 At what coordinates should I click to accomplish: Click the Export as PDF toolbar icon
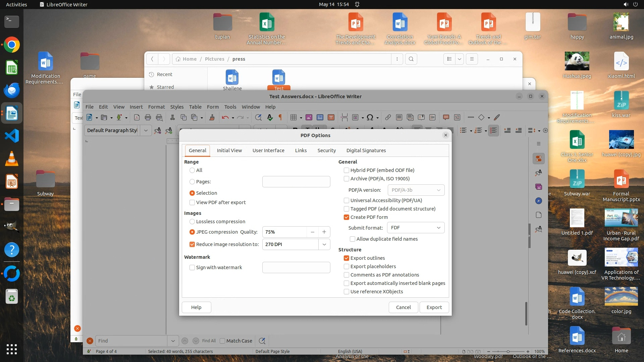click(x=137, y=117)
